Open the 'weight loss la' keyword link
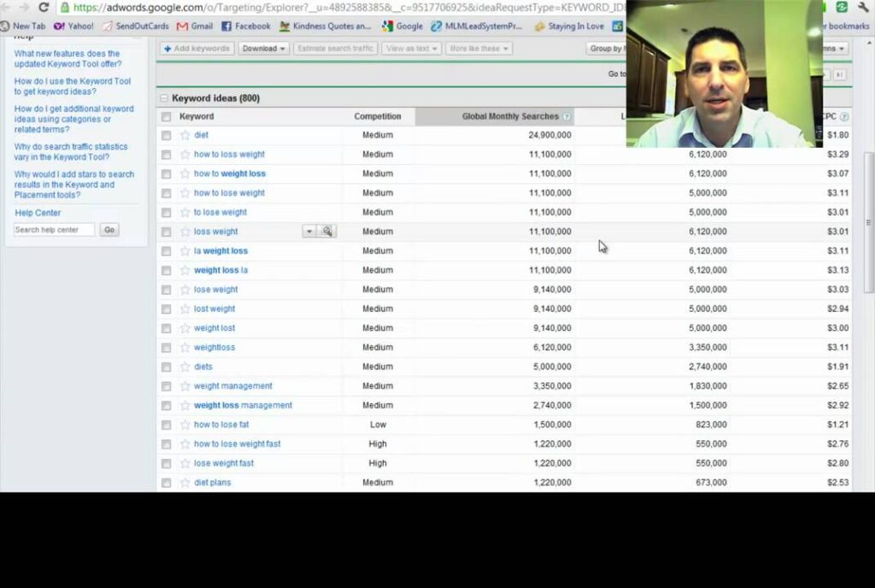 coord(220,270)
